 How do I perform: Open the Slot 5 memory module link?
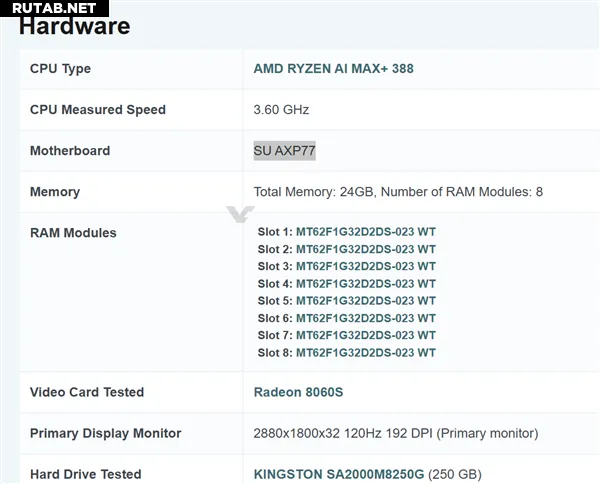coord(365,301)
